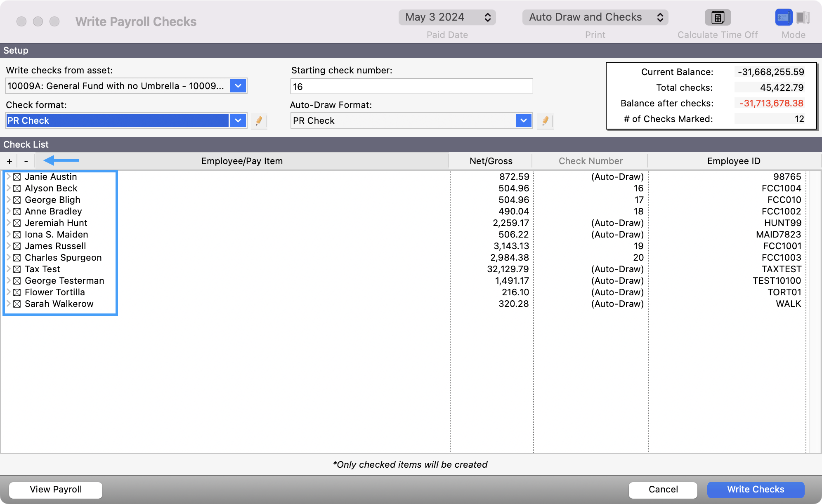Viewport: 822px width, 504px height.
Task: Toggle the Jeremiah Hunt checkbox
Action: click(x=17, y=223)
